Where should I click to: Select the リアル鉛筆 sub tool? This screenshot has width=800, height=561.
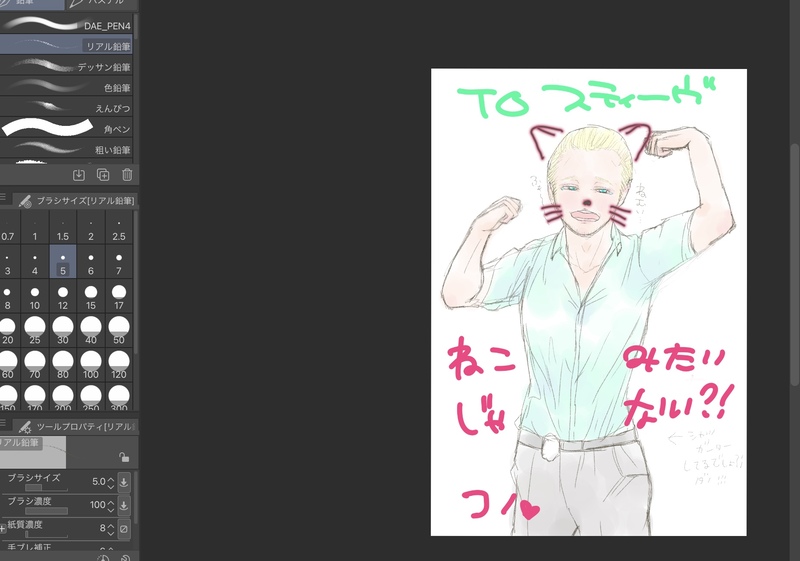[x=66, y=45]
